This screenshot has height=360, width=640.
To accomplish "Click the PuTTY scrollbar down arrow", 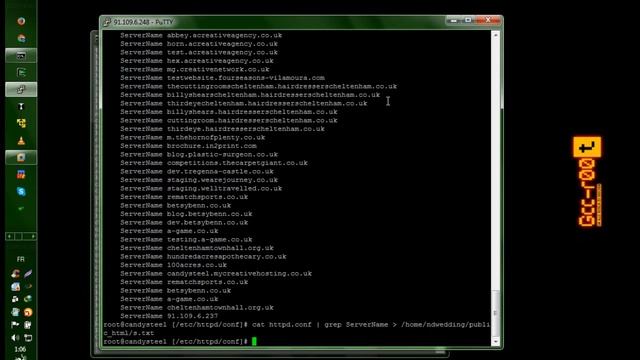I will tap(496, 342).
